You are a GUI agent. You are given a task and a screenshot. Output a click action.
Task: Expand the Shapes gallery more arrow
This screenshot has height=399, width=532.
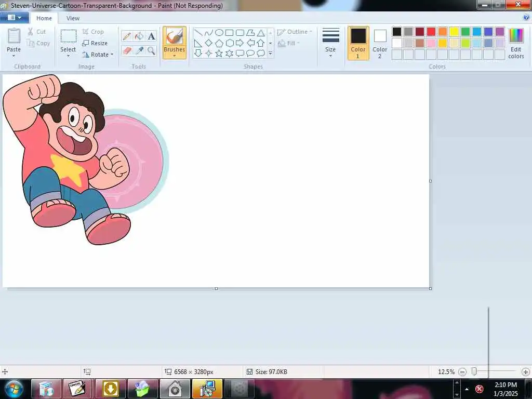pyautogui.click(x=270, y=54)
